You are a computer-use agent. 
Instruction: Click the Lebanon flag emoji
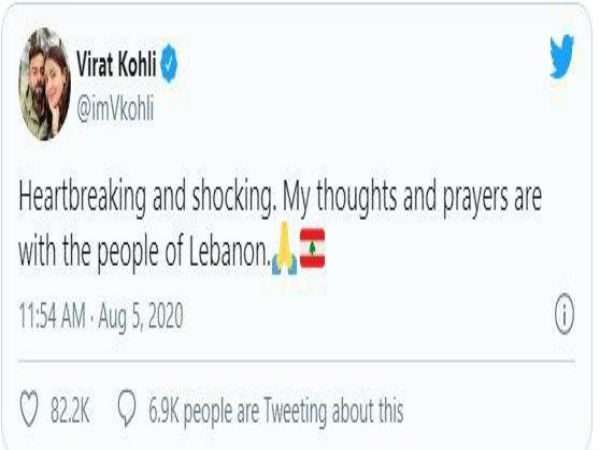(x=312, y=248)
